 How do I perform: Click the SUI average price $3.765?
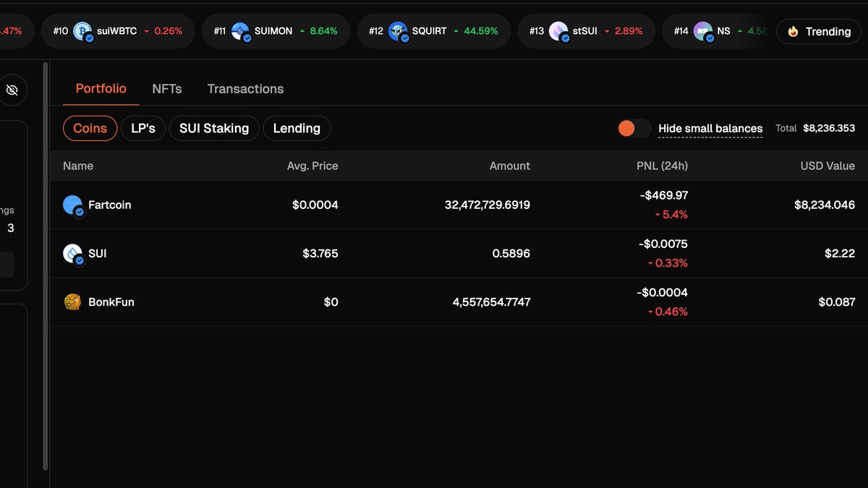click(320, 254)
